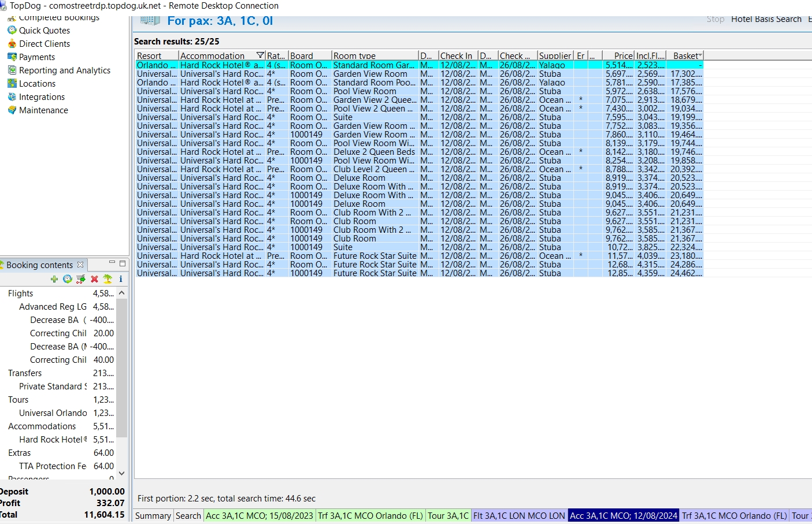
Task: Sort by the Room type column header
Action: (375, 55)
